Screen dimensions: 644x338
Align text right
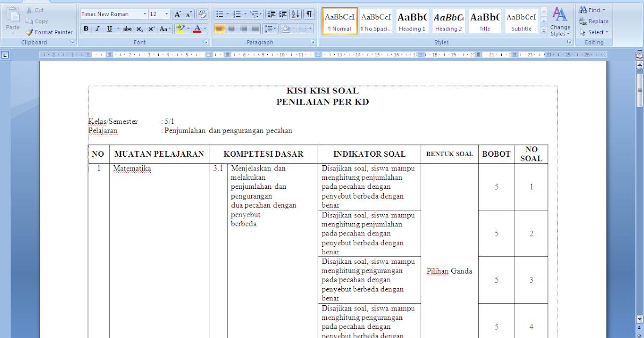[243, 29]
